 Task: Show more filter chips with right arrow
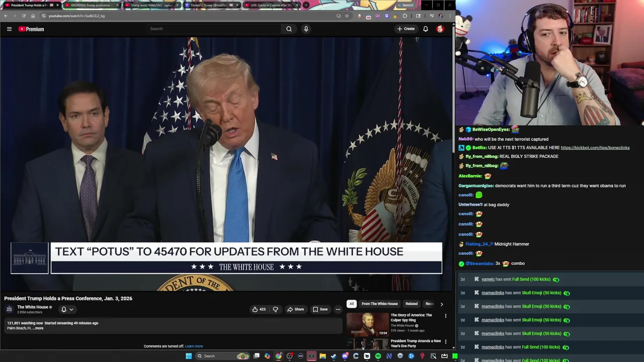(x=441, y=304)
